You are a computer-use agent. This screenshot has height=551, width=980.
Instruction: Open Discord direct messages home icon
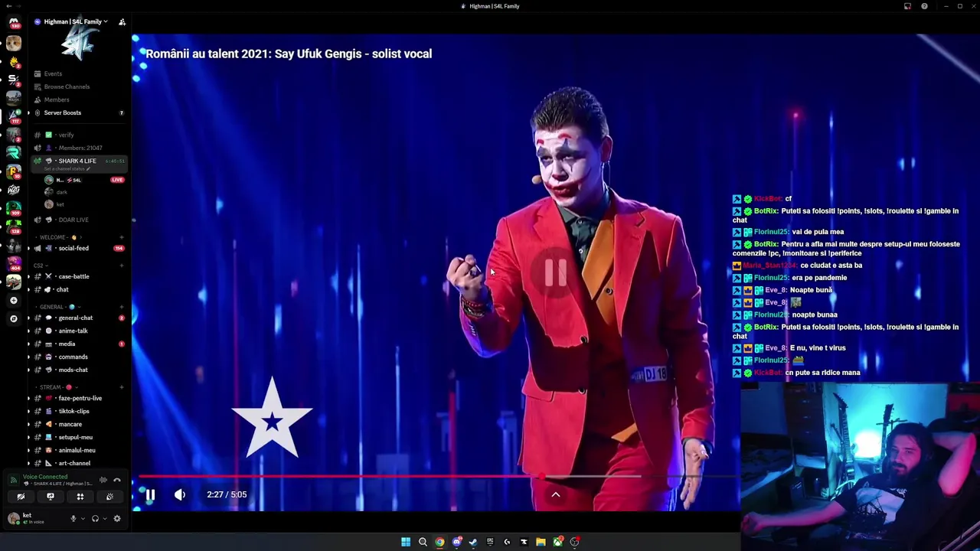pos(13,24)
